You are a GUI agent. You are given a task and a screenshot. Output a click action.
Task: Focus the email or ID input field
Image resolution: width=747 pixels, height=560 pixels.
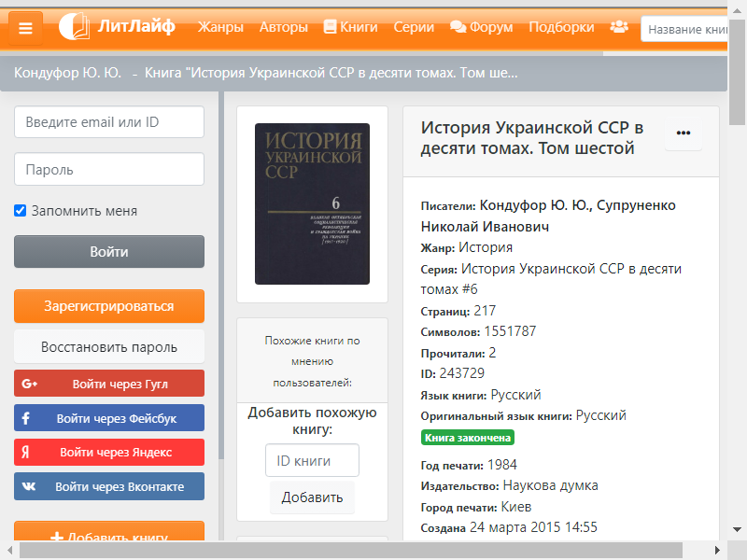[109, 122]
